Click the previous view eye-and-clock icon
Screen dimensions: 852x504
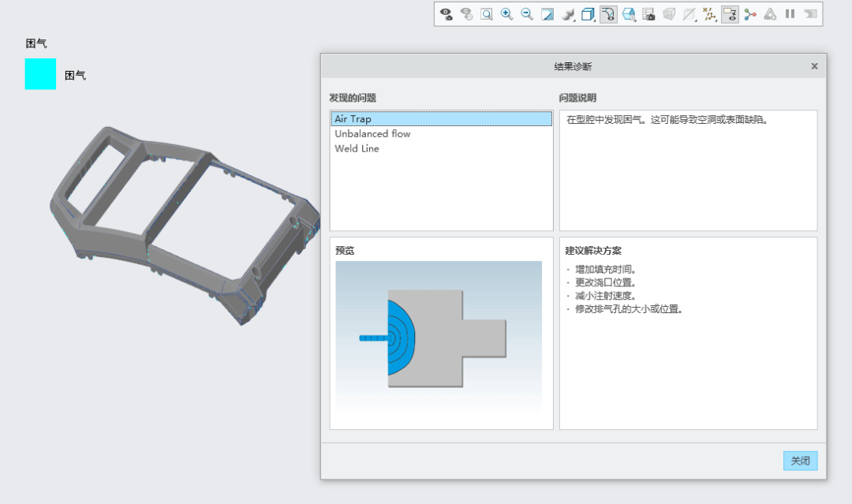466,14
